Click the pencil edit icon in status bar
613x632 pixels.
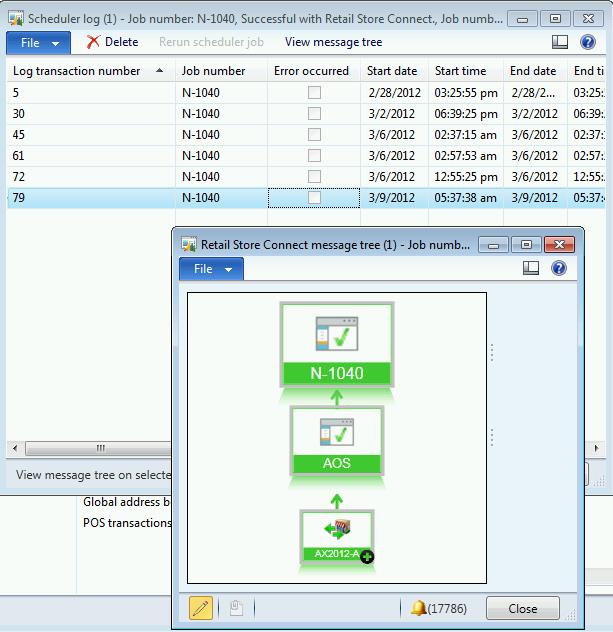point(201,608)
